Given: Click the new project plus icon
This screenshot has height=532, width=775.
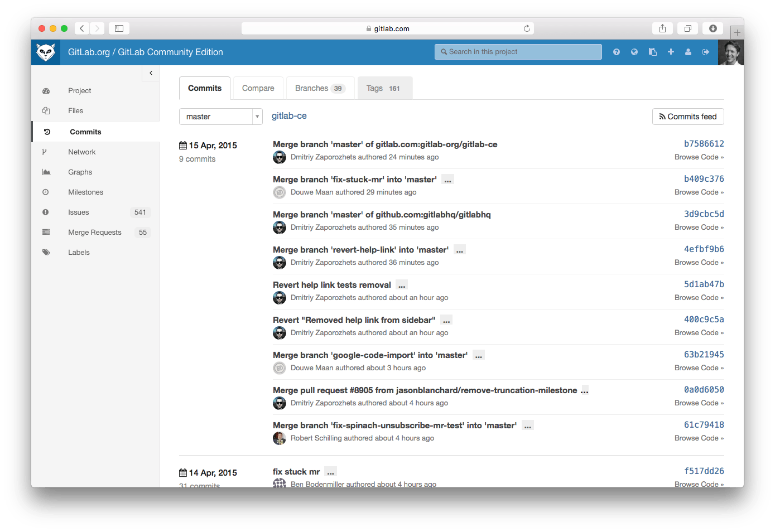Looking at the screenshot, I should coord(671,52).
